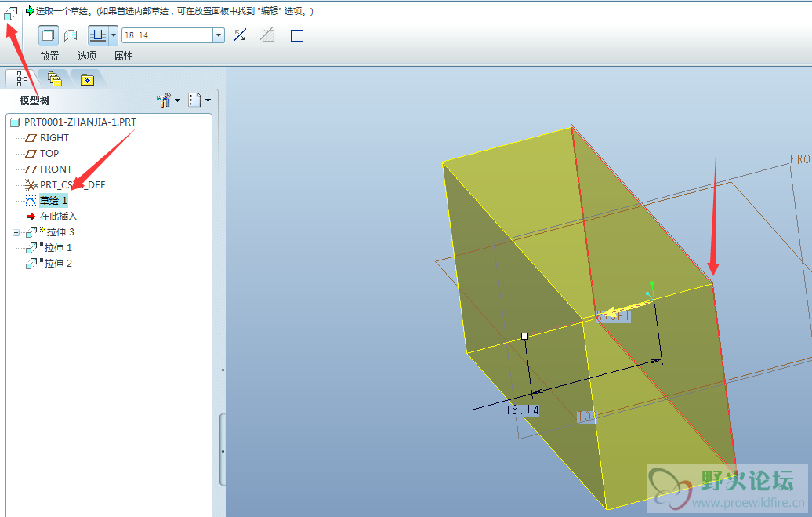This screenshot has width=812, height=517.
Task: Flip the extrude depth direction
Action: coord(240,35)
